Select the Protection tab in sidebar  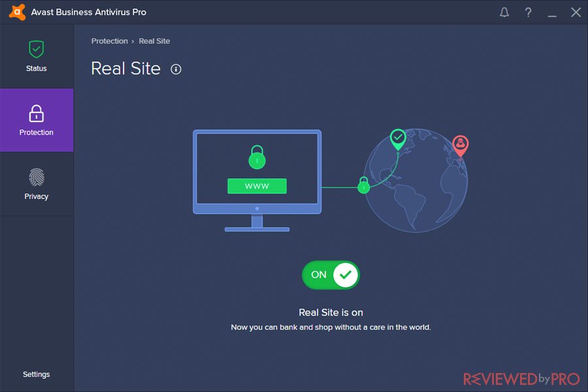[37, 120]
